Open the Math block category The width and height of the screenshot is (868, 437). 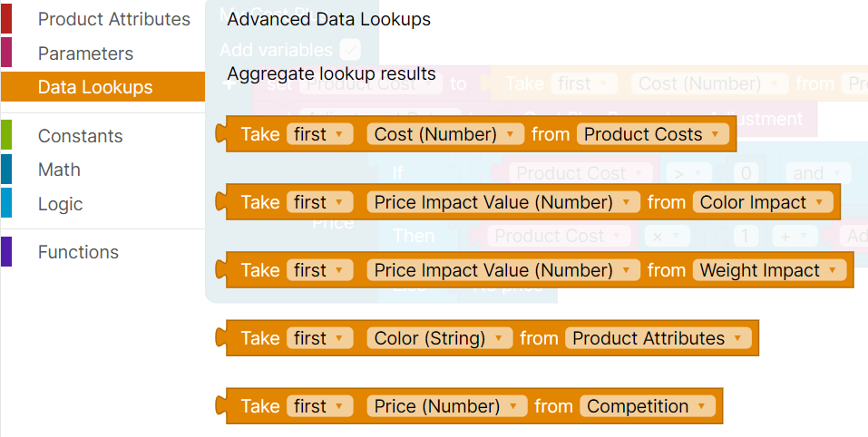59,170
